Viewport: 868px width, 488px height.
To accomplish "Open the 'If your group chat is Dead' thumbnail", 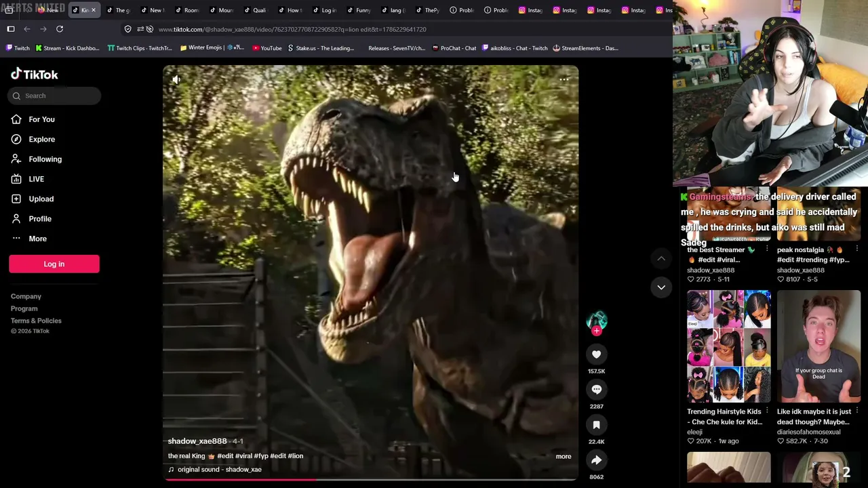I will (818, 346).
